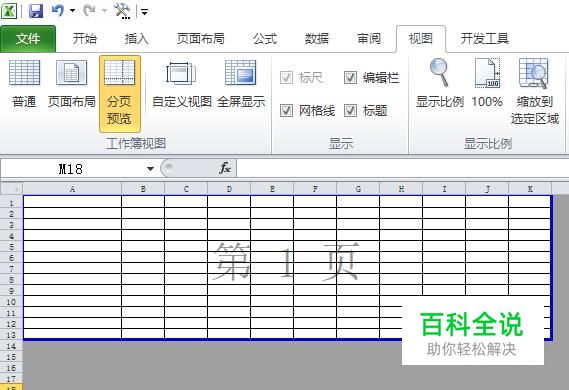Screen dimensions: 569x390
Task: Select row 9 header
Action: (x=11, y=291)
